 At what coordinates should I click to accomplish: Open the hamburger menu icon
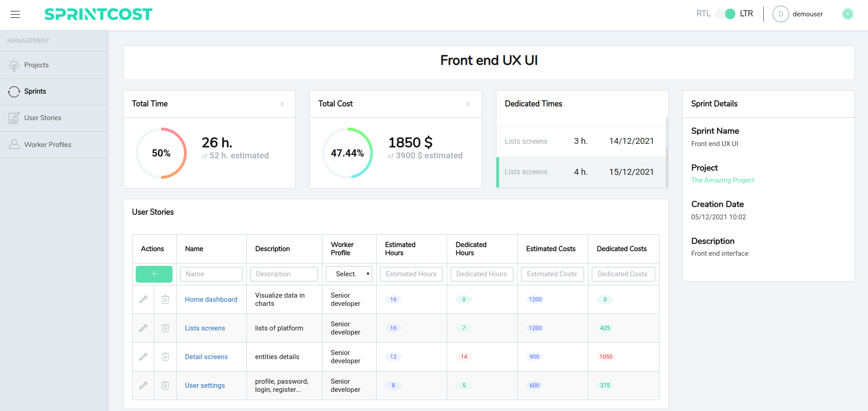tap(15, 14)
